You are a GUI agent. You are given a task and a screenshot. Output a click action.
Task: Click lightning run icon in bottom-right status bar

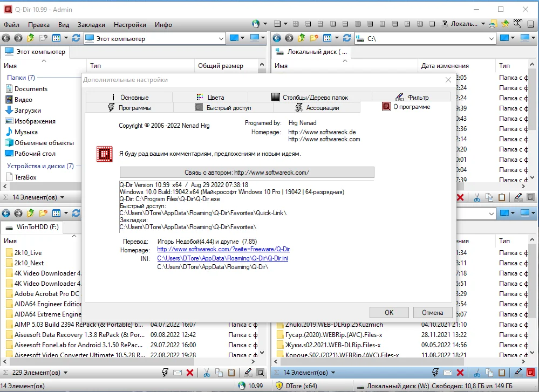435,373
